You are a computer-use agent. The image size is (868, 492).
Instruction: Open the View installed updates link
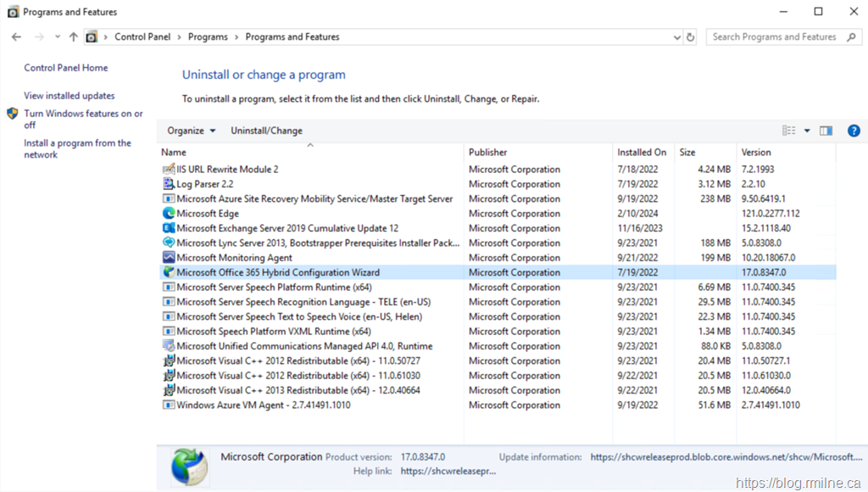pyautogui.click(x=70, y=96)
